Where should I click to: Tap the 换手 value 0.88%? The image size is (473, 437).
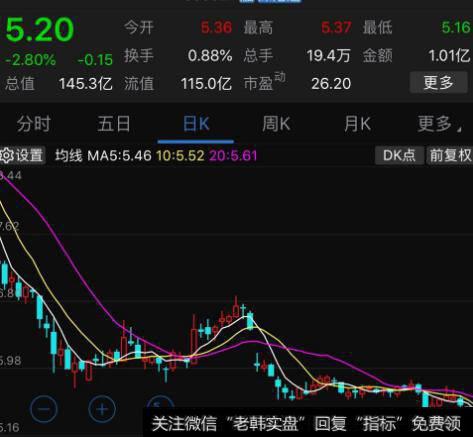click(210, 56)
